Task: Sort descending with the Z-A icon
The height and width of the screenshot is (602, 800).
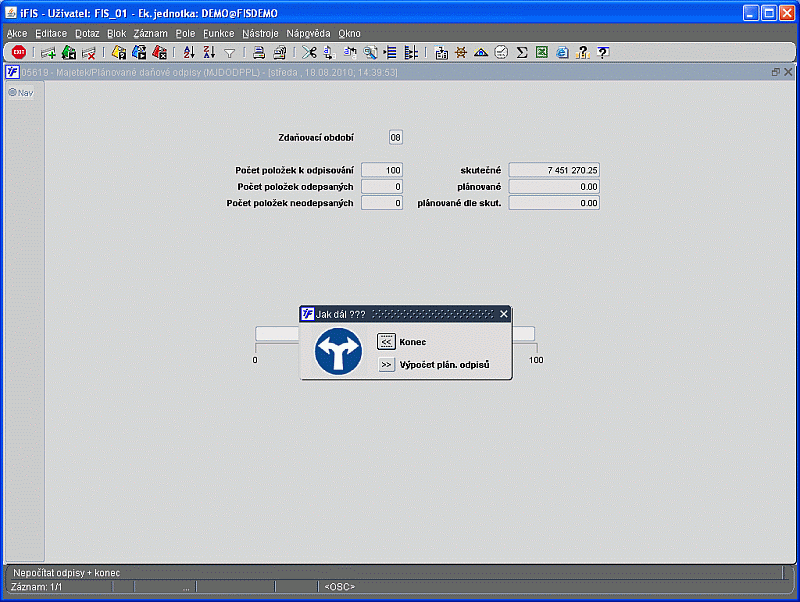Action: point(209,52)
